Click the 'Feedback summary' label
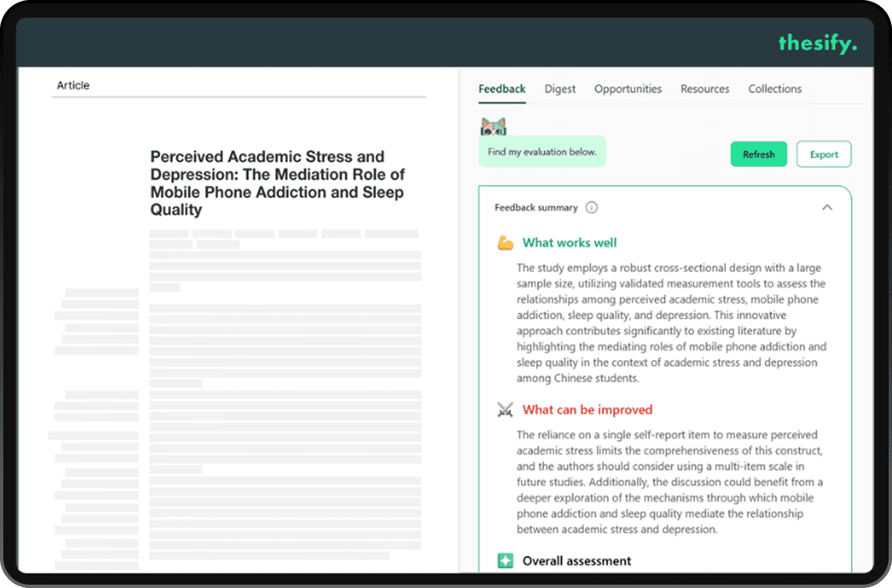This screenshot has height=588, width=892. [536, 208]
